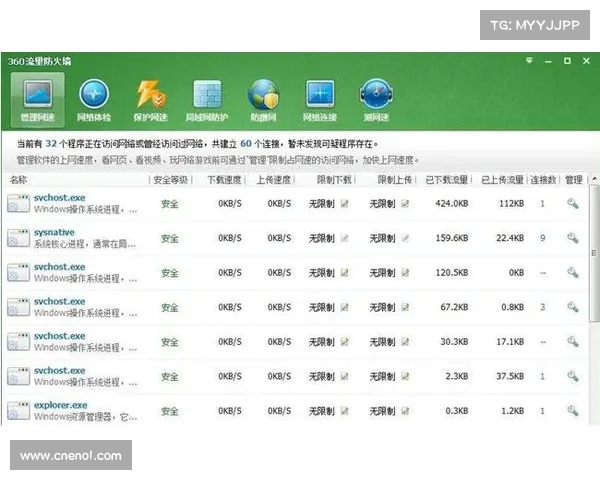The width and height of the screenshot is (600, 480).
Task: Click sysnative's connection count 9
Action: 543,238
